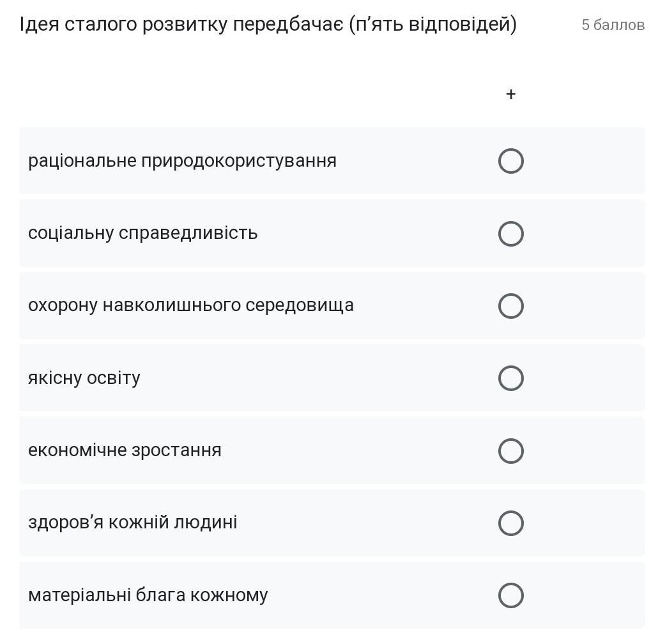658x644 pixels.
Task: Click the row label раціональне природокористування
Action: pos(182,161)
